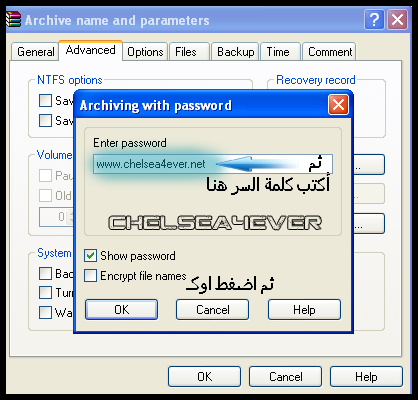418x400 pixels.
Task: Tick the first System group checkbox
Action: pyautogui.click(x=45, y=273)
